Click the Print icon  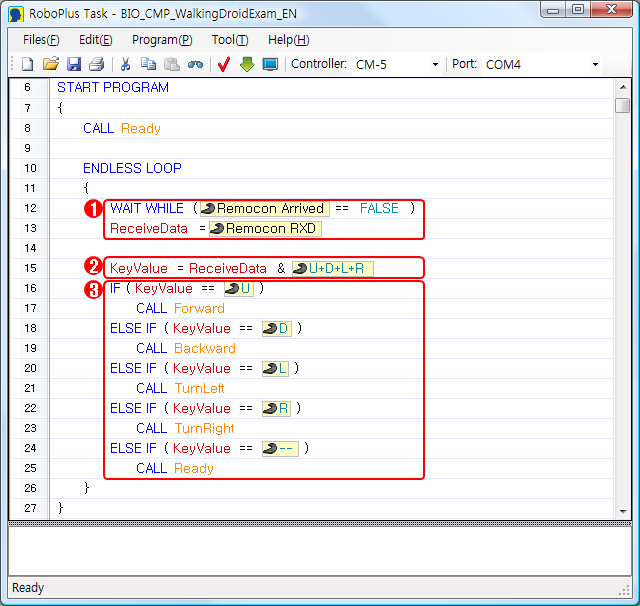coord(96,64)
